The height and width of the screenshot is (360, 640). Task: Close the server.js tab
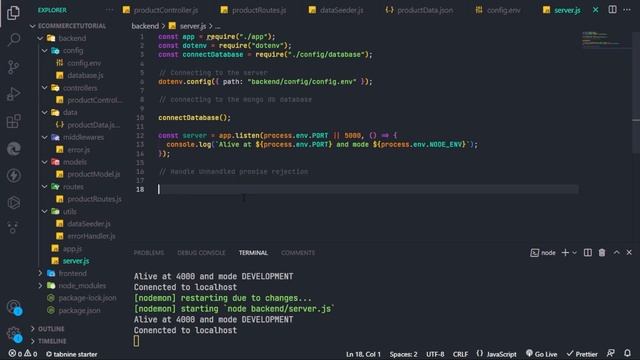pyautogui.click(x=596, y=10)
